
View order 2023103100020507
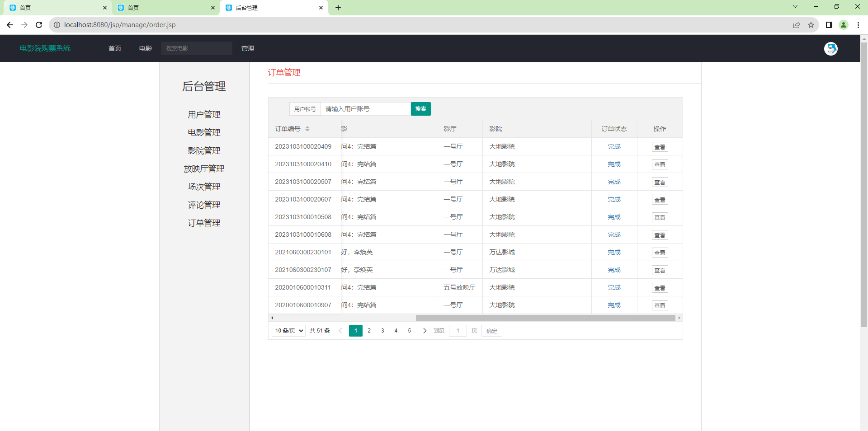(660, 182)
